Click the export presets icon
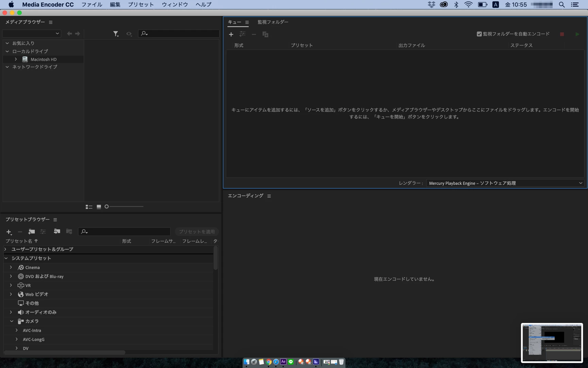The height and width of the screenshot is (368, 588). click(69, 231)
